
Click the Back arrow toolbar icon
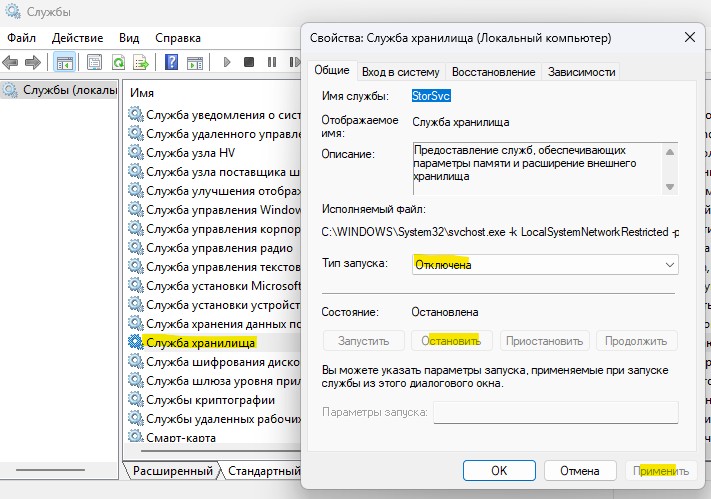pyautogui.click(x=10, y=62)
